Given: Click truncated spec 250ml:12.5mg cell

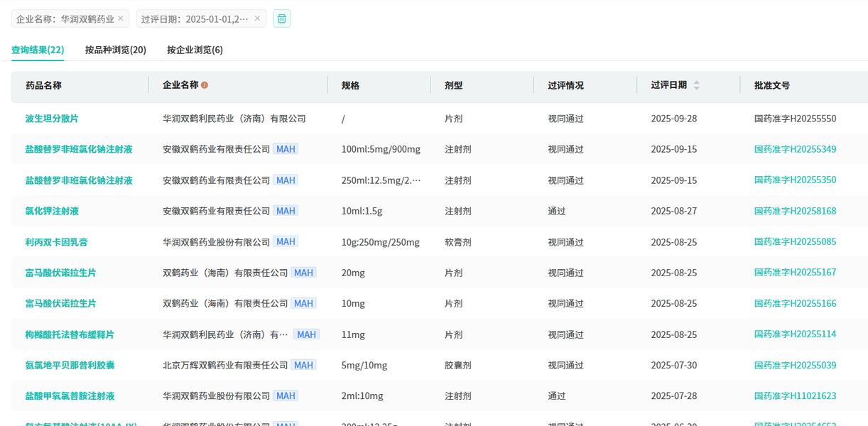Looking at the screenshot, I should point(381,180).
